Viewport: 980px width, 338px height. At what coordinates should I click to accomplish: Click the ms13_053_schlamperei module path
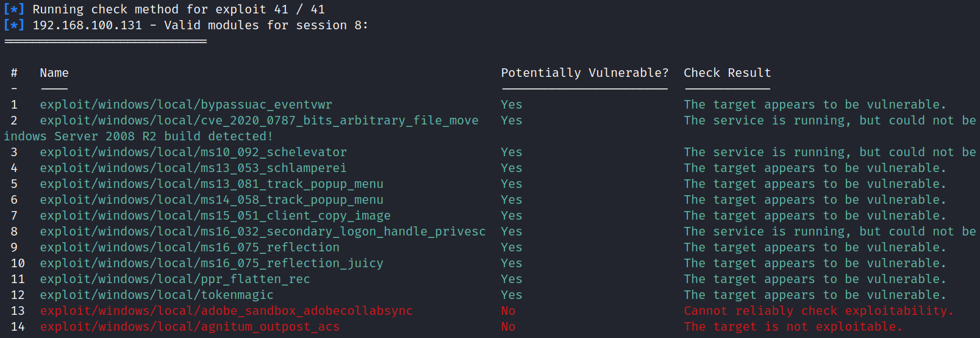[x=193, y=168]
